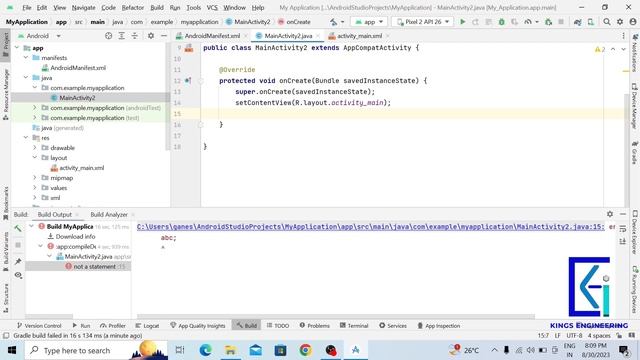Run the app with green play button
The image size is (640, 360).
462,22
